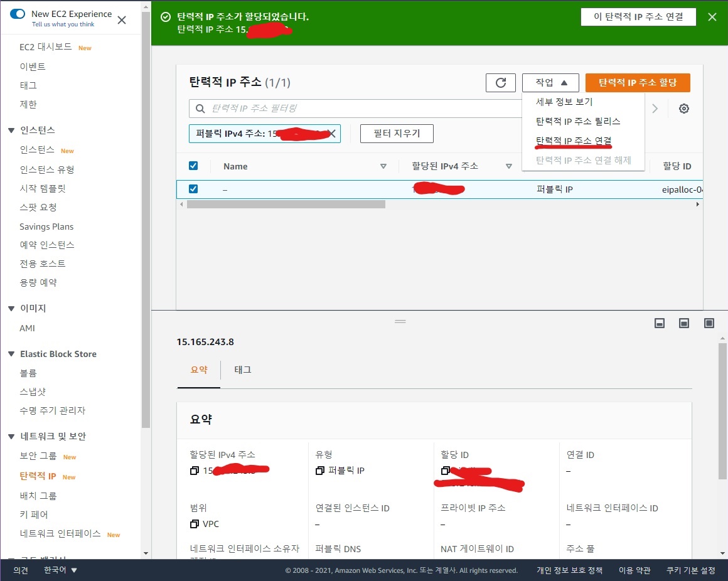Open the table preferences gear icon
728x581 pixels.
(x=684, y=109)
